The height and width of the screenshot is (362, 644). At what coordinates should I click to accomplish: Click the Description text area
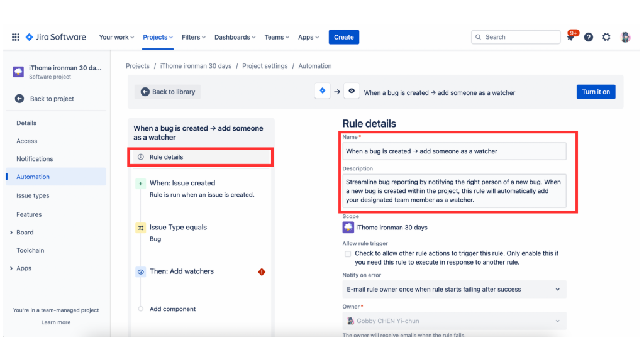(x=454, y=191)
